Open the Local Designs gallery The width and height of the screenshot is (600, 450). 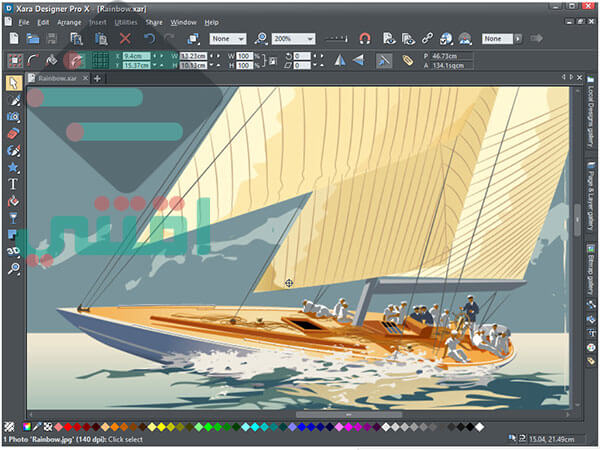591,113
